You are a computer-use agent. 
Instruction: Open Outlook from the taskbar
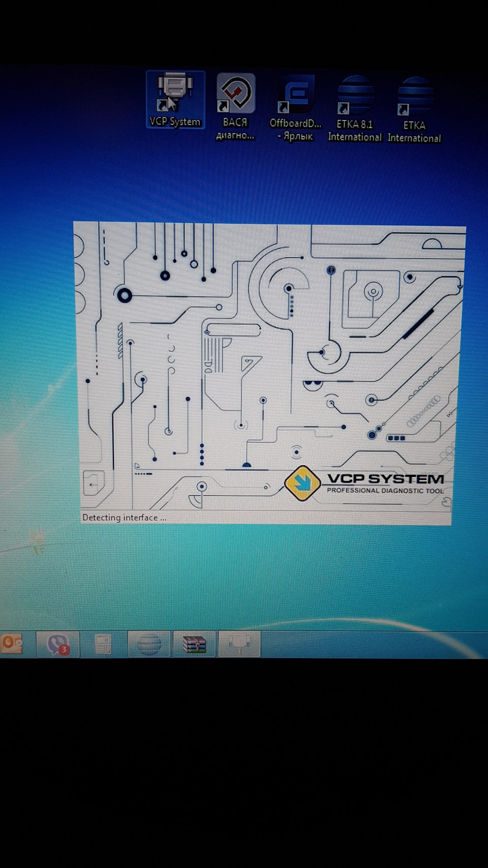coord(11,644)
